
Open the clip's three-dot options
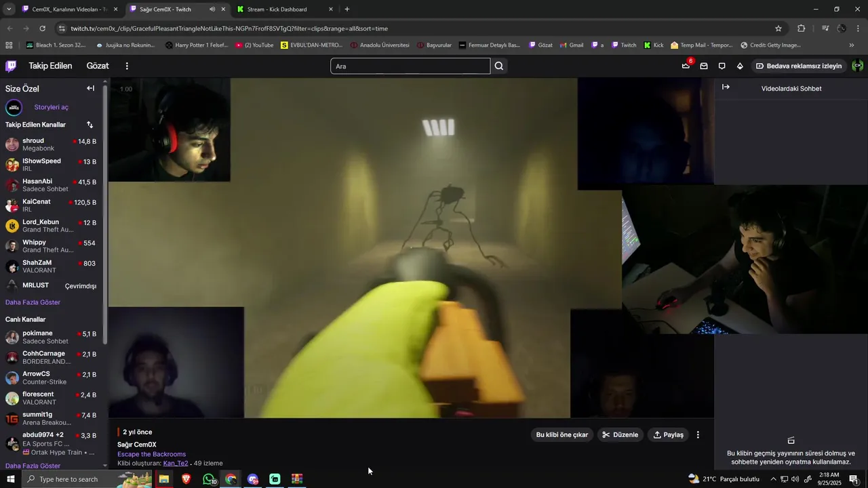click(698, 435)
